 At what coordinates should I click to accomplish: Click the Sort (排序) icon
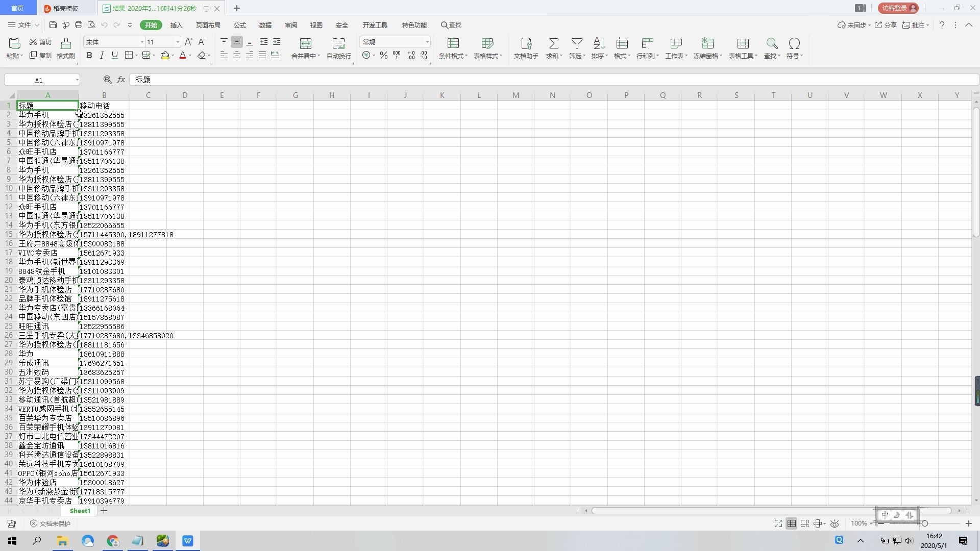point(599,43)
